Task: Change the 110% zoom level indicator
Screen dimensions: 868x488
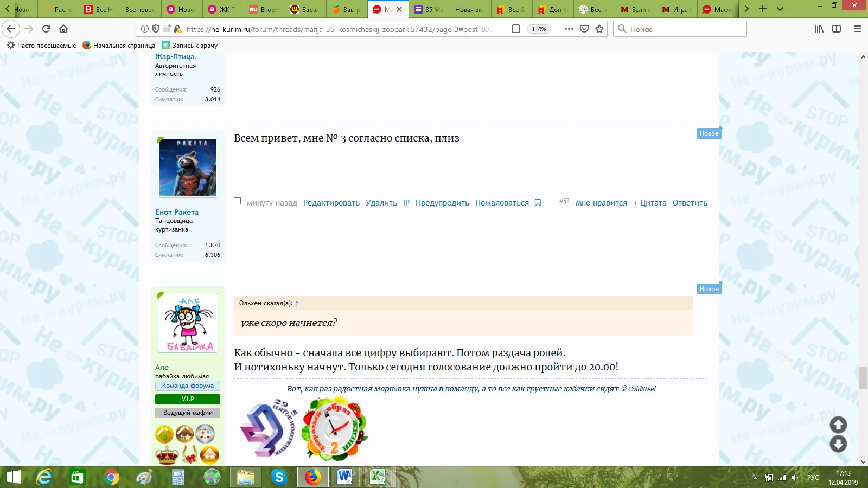Action: [x=539, y=29]
